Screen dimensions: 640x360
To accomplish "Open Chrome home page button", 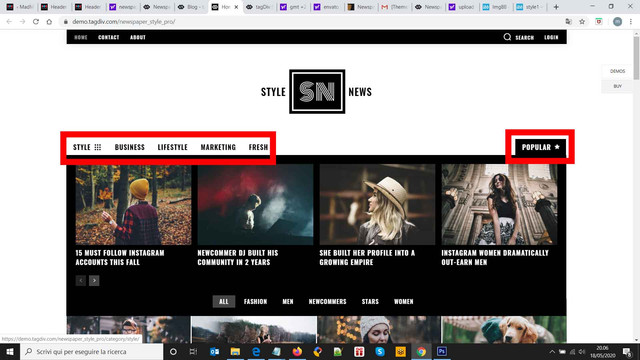I will (49, 22).
